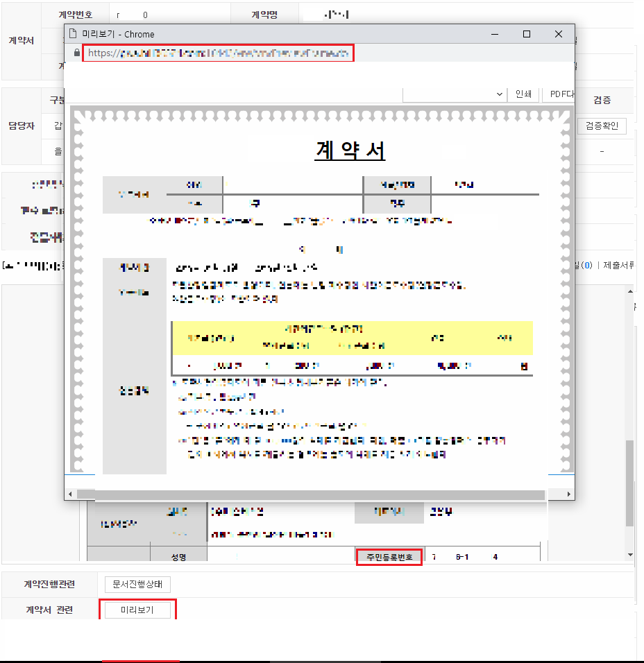Click the 계약서 title in preview document
Image resolution: width=644 pixels, height=663 pixels.
coord(350,150)
